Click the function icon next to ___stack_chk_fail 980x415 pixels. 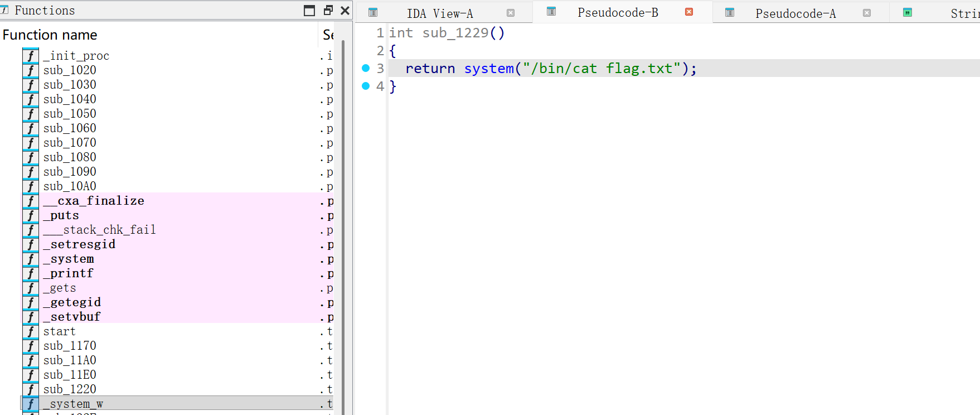coord(31,230)
